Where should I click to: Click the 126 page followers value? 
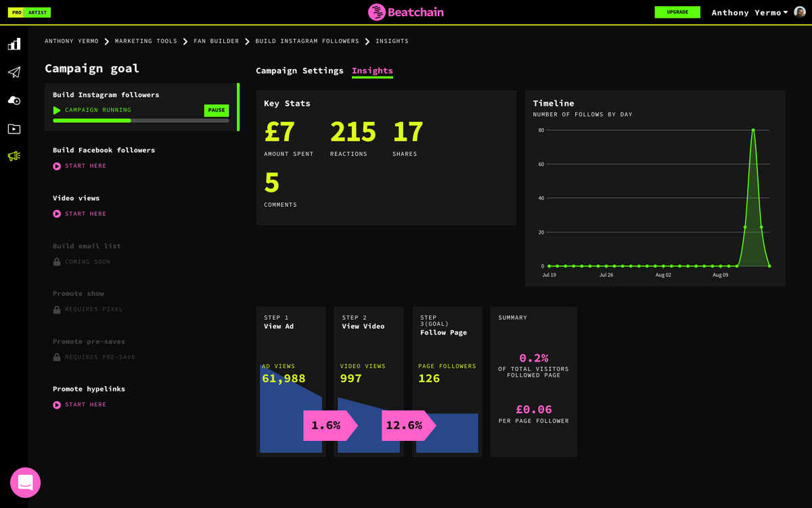click(x=429, y=379)
